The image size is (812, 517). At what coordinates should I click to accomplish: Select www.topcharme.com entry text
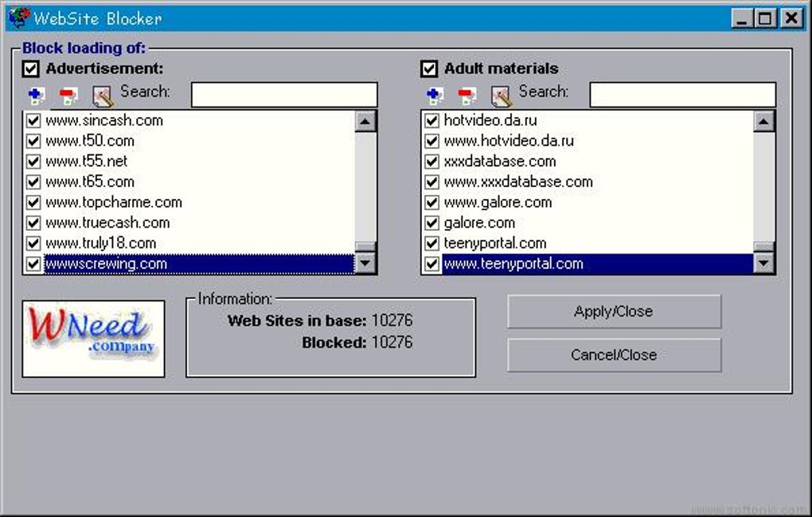coord(114,202)
